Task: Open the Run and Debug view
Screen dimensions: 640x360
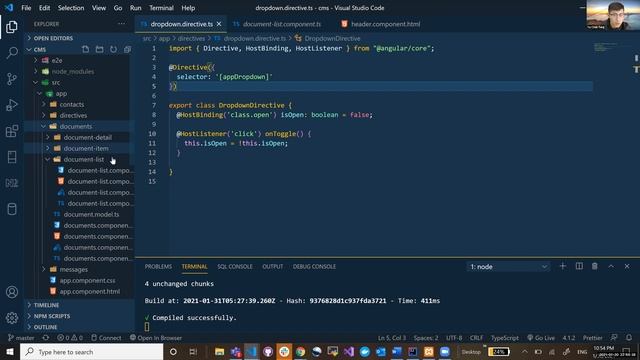Action: 12,105
